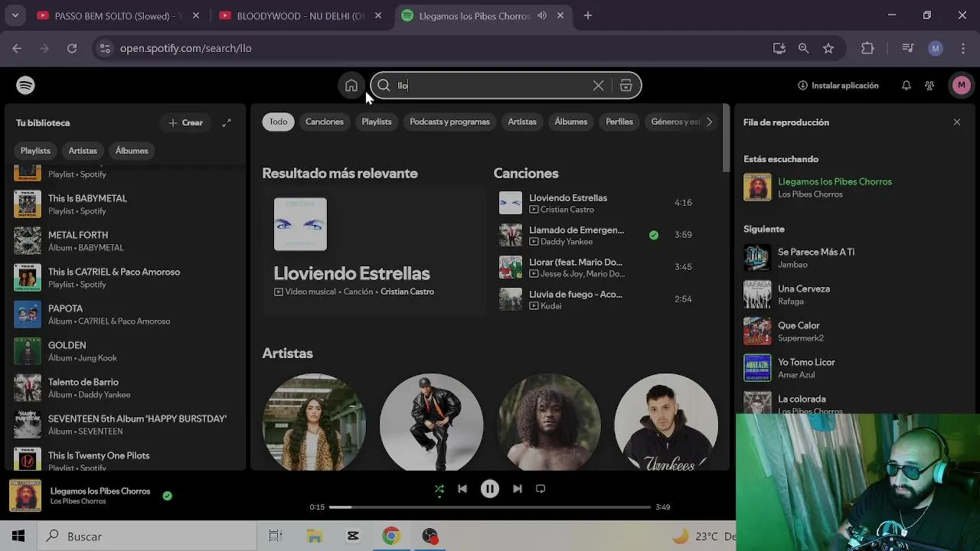The width and height of the screenshot is (980, 551).
Task: Open This Is CA7RIEL & Paco Amoroso
Action: coord(126,278)
